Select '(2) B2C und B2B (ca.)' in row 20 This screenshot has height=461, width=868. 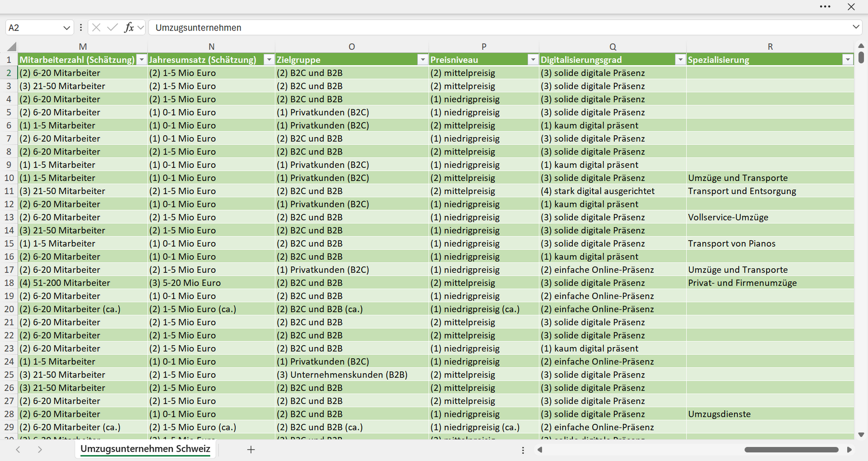click(352, 309)
